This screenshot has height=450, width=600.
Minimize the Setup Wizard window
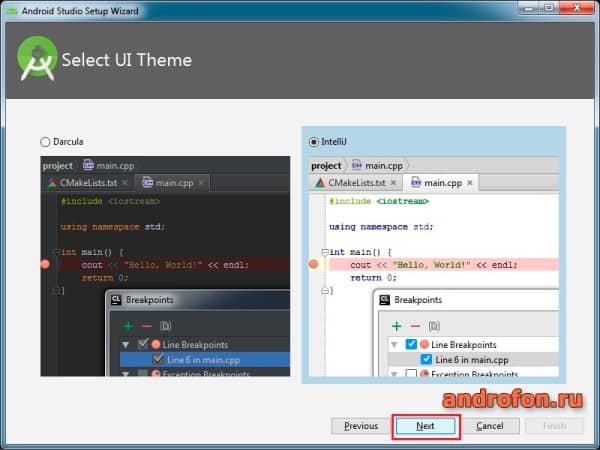pyautogui.click(x=529, y=8)
